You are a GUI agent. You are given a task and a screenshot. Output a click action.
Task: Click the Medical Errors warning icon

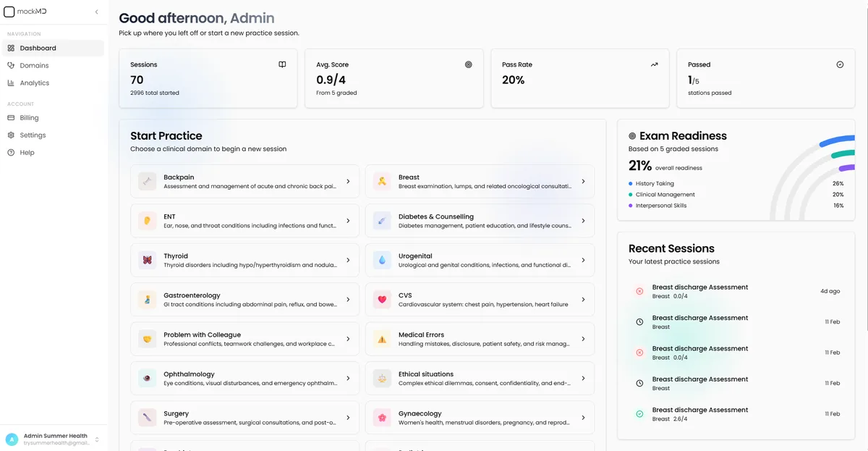381,339
